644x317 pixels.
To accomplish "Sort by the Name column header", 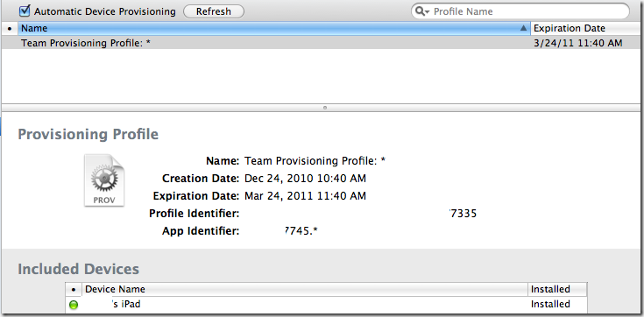I will tap(274, 28).
